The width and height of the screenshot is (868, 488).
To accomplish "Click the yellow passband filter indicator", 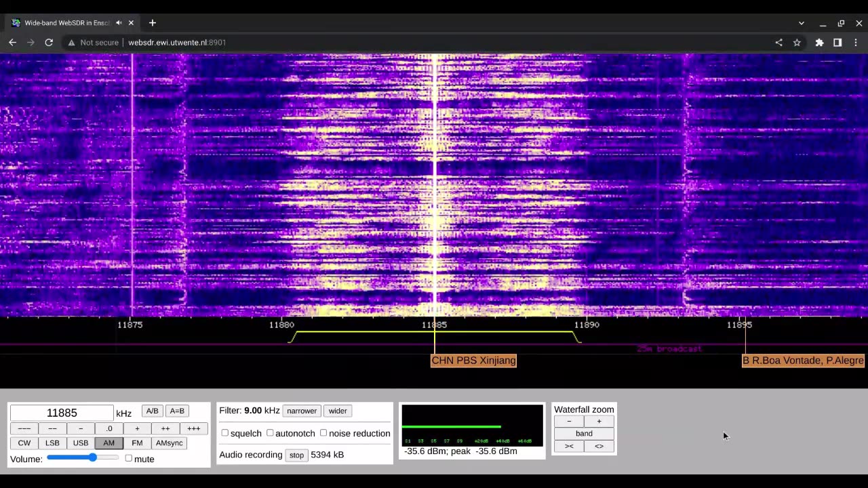I will point(435,336).
